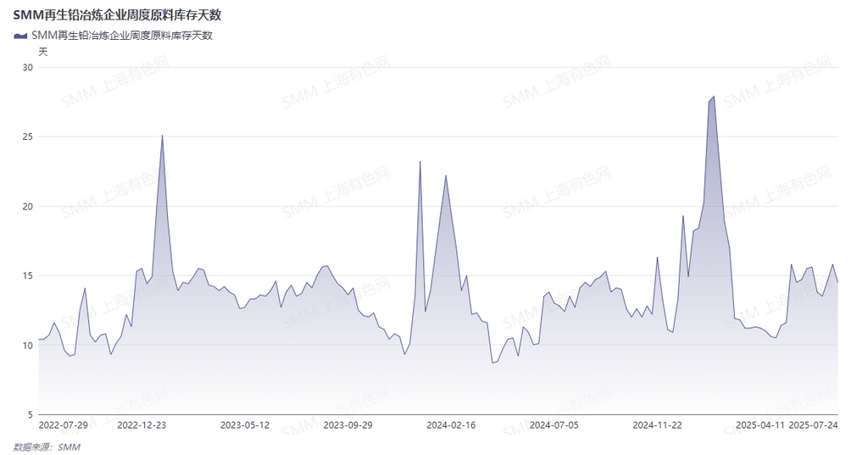Image resolution: width=868 pixels, height=455 pixels.
Task: Click x-axis date 2023-05-12
Action: pos(245,425)
